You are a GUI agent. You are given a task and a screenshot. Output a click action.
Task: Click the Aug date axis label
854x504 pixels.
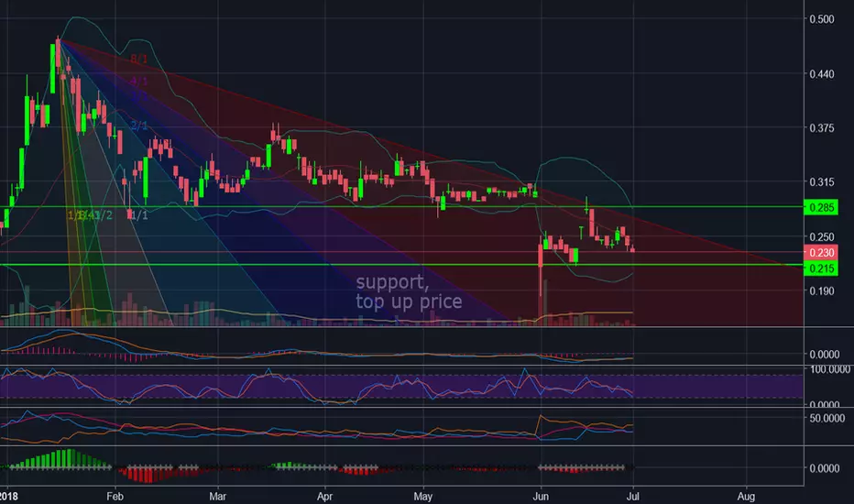coord(746,497)
